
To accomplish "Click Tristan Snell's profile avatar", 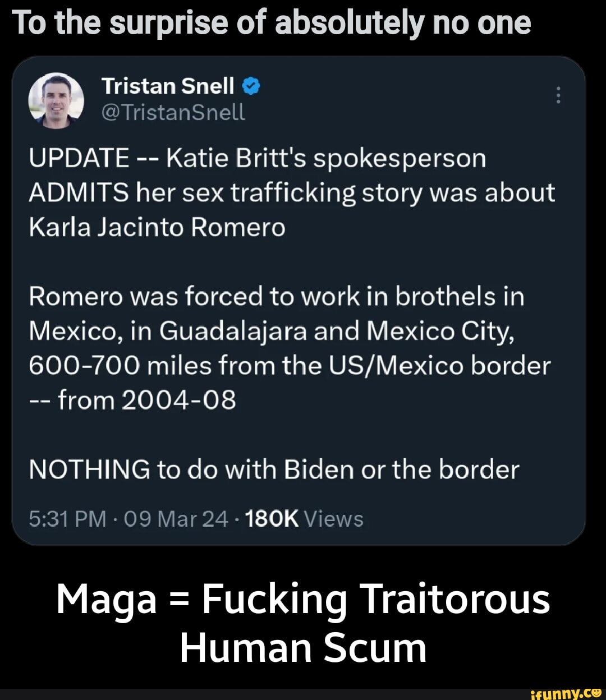I will tap(56, 100).
